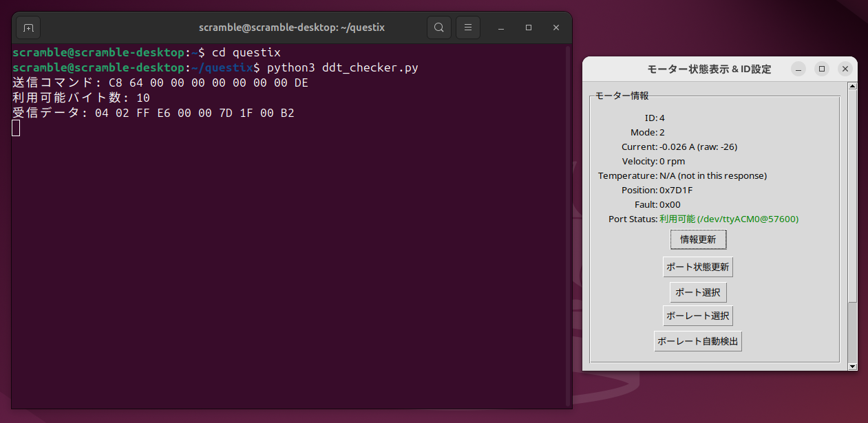Click the モーター状態表示 & ID設定 title bar

709,69
